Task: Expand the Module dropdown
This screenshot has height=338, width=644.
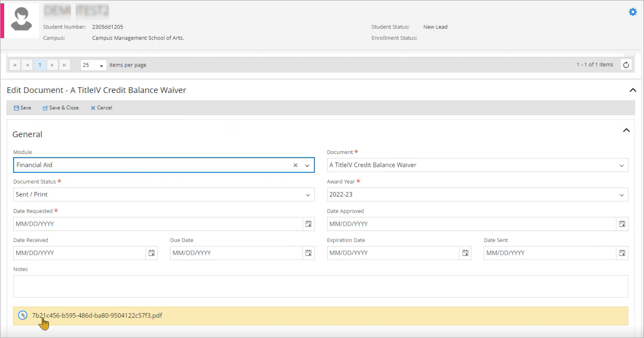Action: pyautogui.click(x=307, y=165)
